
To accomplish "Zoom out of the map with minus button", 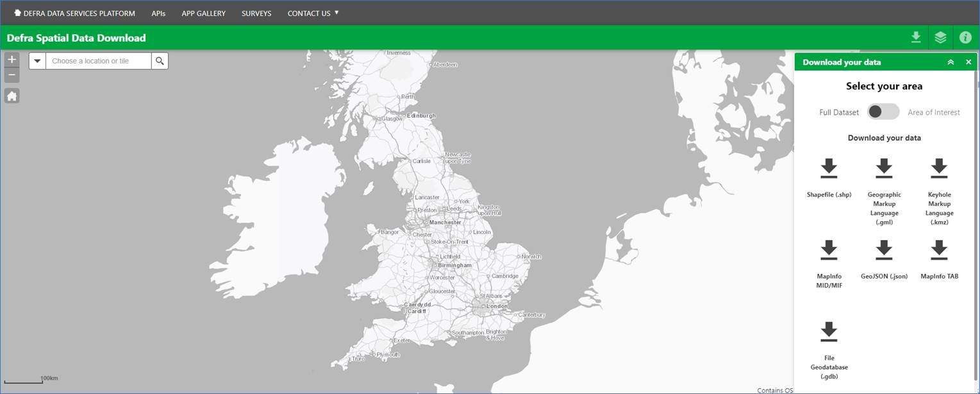I will 12,75.
